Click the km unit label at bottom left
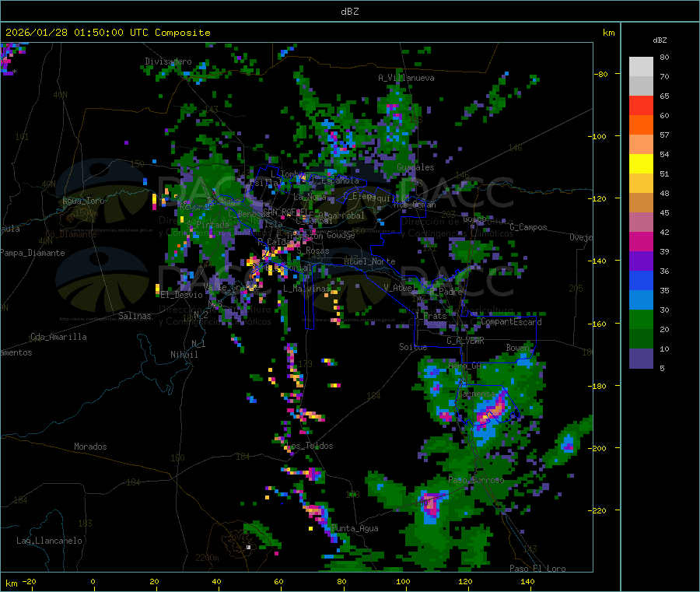The image size is (700, 592). coord(11,583)
